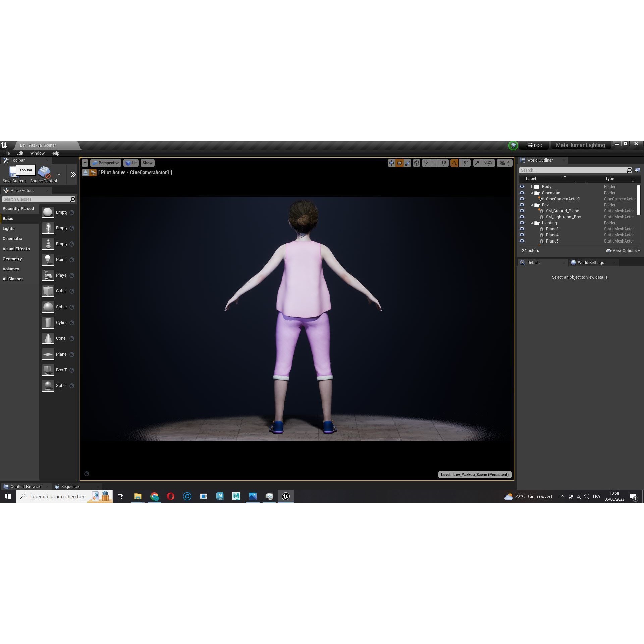Image resolution: width=644 pixels, height=644 pixels.
Task: Collapse the Cinematic folder in World Outliner
Action: [532, 193]
